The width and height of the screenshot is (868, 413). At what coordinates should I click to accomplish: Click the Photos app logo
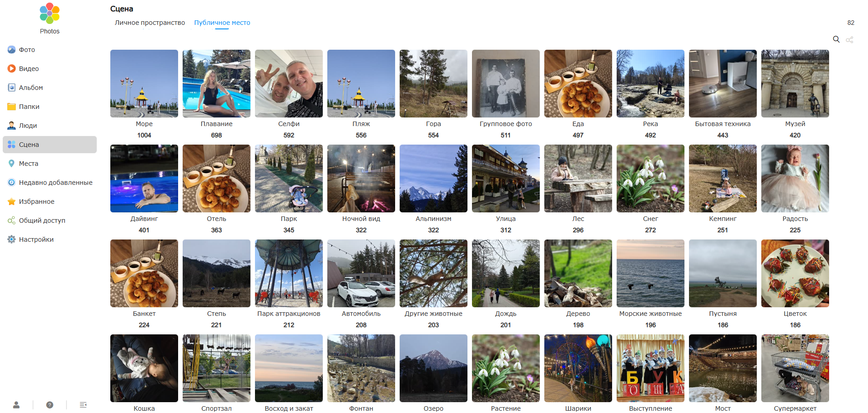tap(50, 14)
